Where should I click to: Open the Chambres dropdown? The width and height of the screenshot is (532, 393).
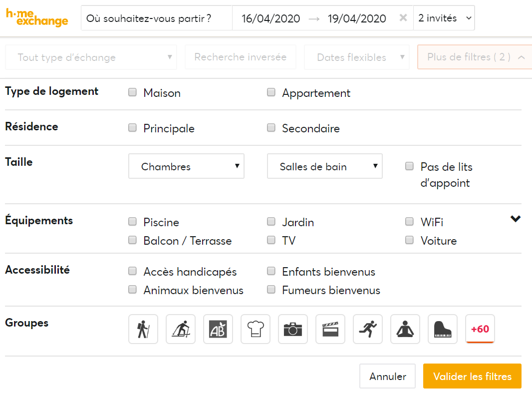(186, 166)
